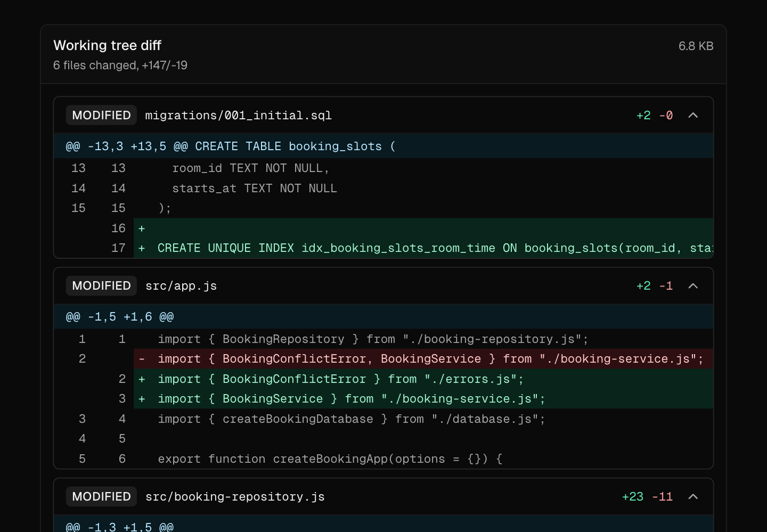This screenshot has width=767, height=532.
Task: Open file src/app.js
Action: click(x=181, y=286)
